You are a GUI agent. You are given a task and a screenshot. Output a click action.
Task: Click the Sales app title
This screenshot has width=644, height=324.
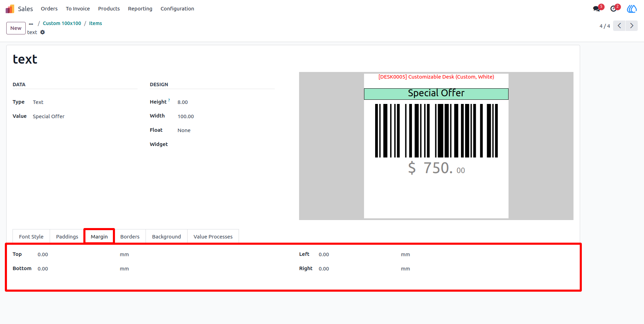point(25,9)
